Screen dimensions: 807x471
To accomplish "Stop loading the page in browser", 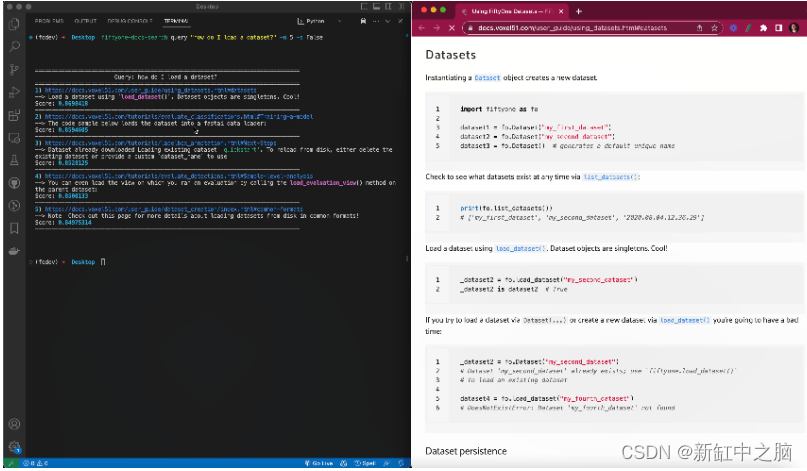I will 451,28.
